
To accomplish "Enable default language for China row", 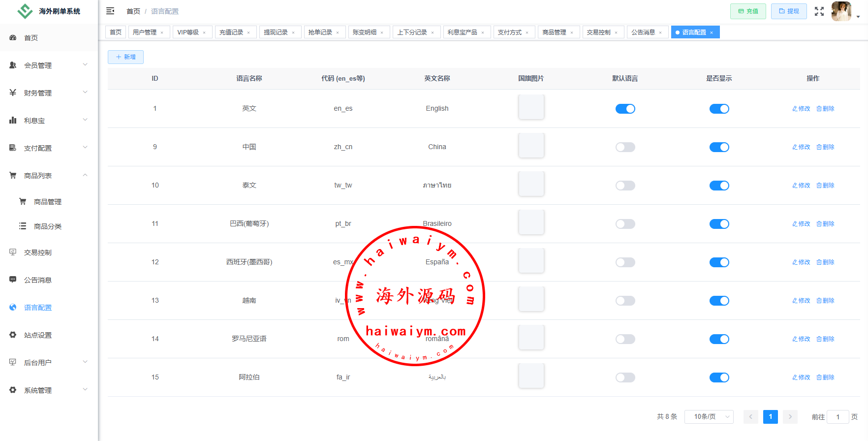I will [625, 147].
